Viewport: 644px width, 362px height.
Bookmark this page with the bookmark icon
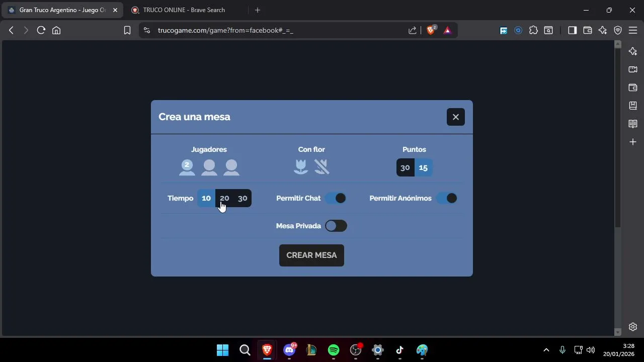[127, 30]
